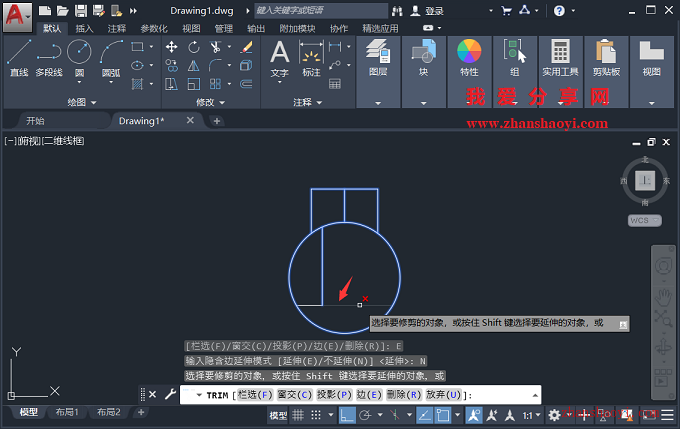Screen dimensions: 680x429
Task: Click the Mirror tool icon
Action: [194, 65]
